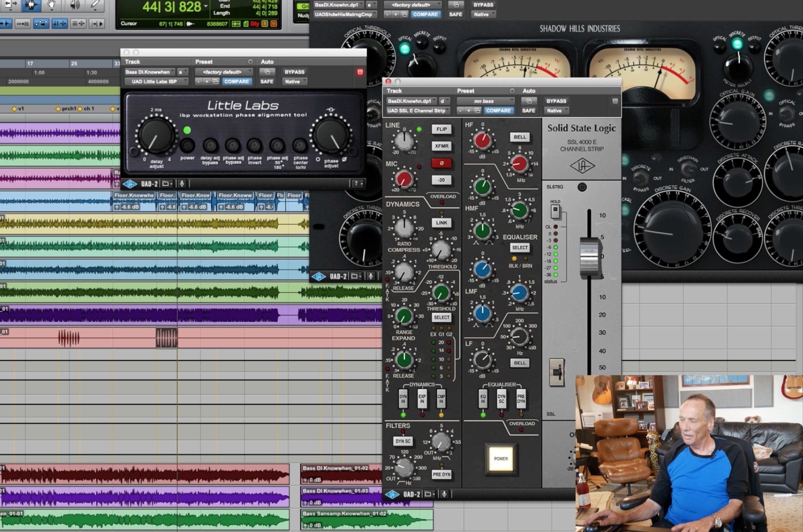Viewport: 803px width, 532px height.
Task: Click UA logo in SSL UAD-2 toolbar
Action: (x=393, y=494)
